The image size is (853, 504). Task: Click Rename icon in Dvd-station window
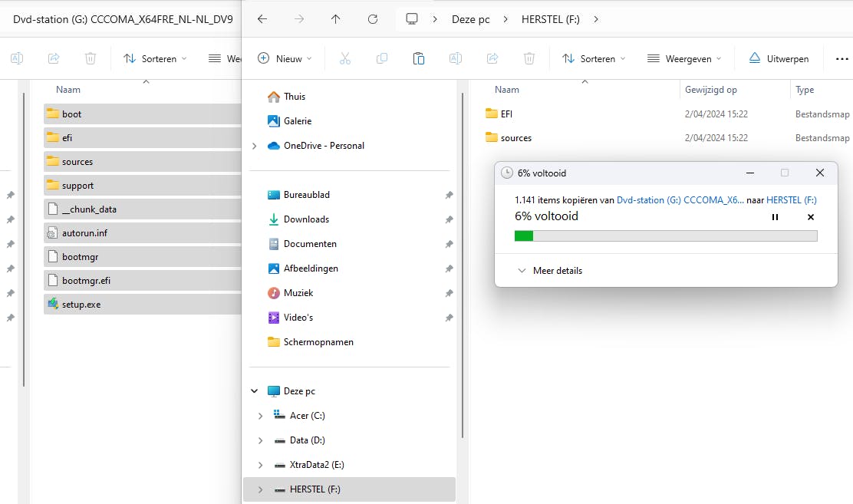[17, 58]
